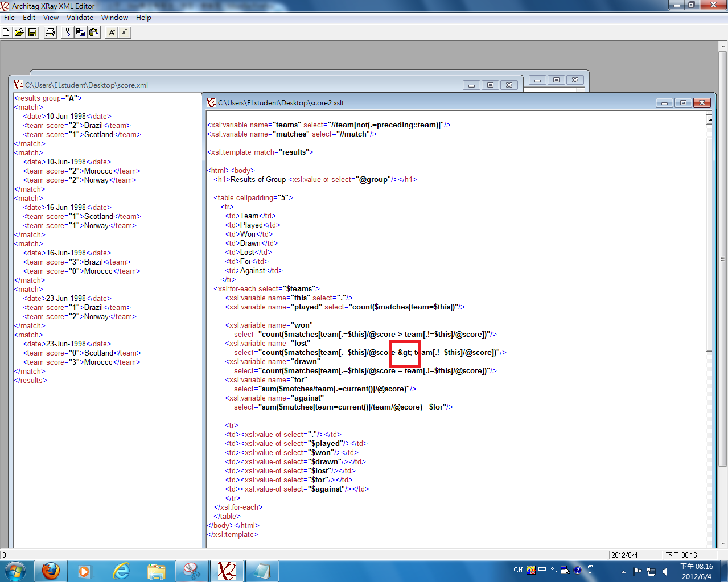
Task: Open the Edit menu
Action: point(29,18)
